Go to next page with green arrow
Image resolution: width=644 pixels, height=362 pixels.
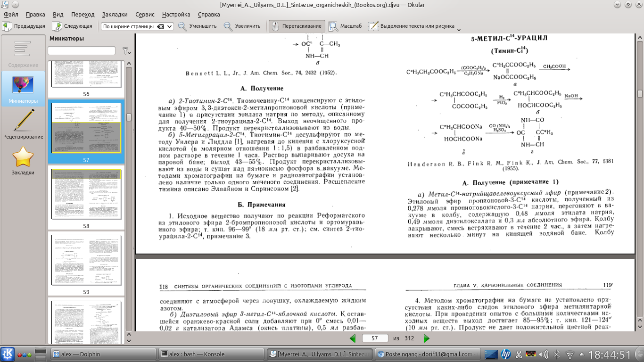tap(426, 338)
